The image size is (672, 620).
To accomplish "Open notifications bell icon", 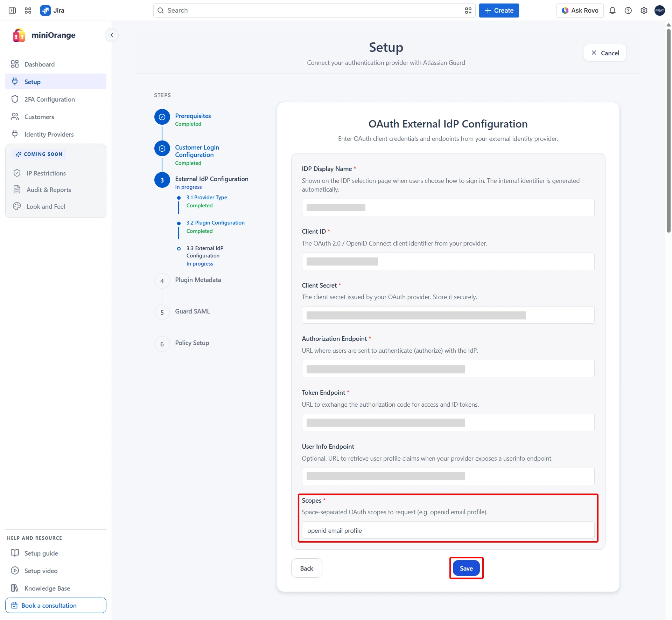I will [612, 11].
